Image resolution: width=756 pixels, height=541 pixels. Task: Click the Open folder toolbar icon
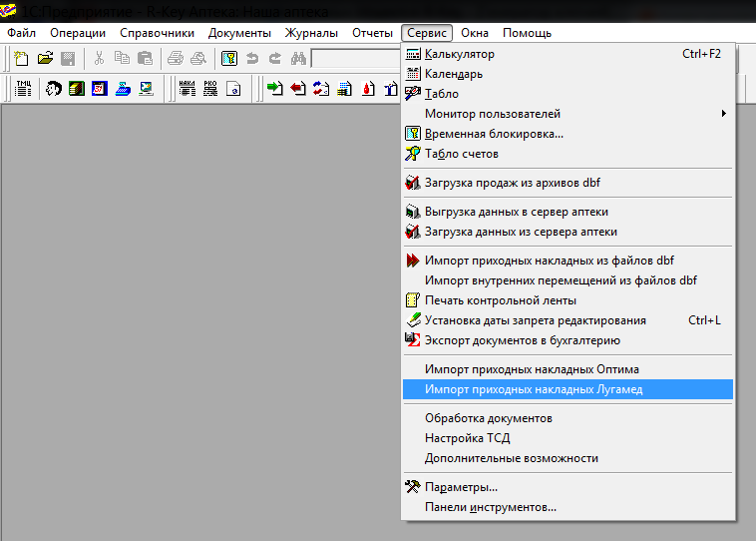45,59
